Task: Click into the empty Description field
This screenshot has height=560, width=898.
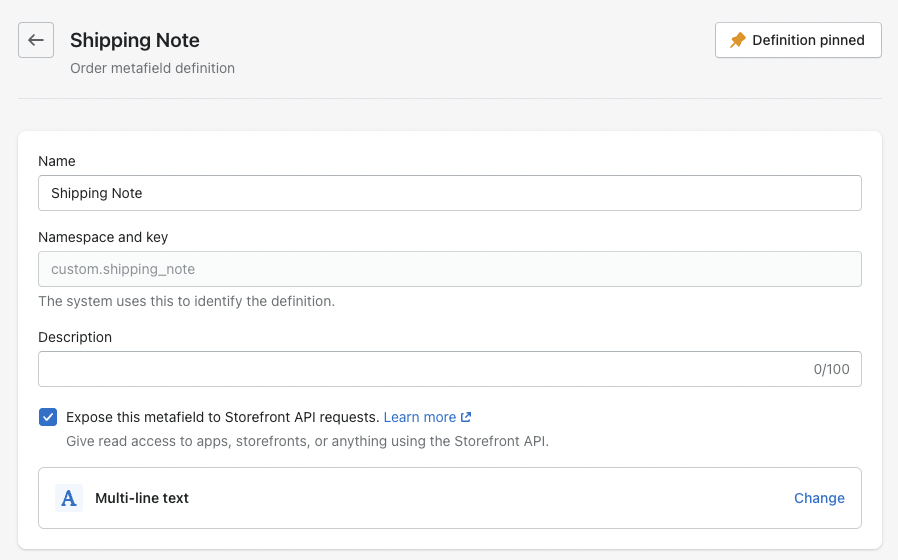Action: (420, 369)
